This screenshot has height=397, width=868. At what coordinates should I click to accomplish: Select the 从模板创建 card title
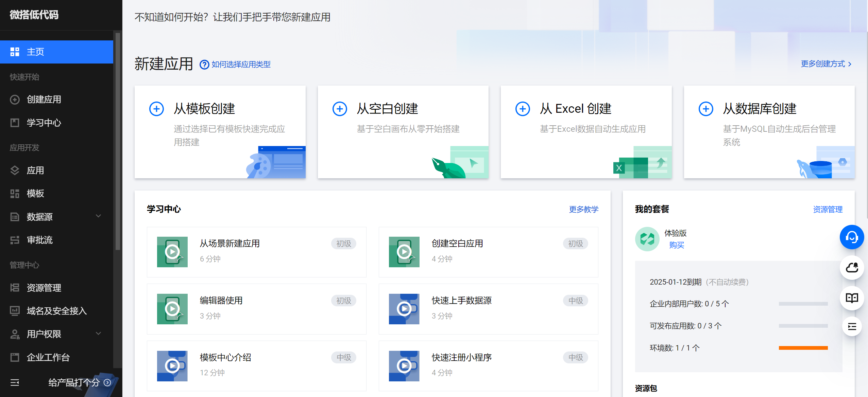point(204,109)
